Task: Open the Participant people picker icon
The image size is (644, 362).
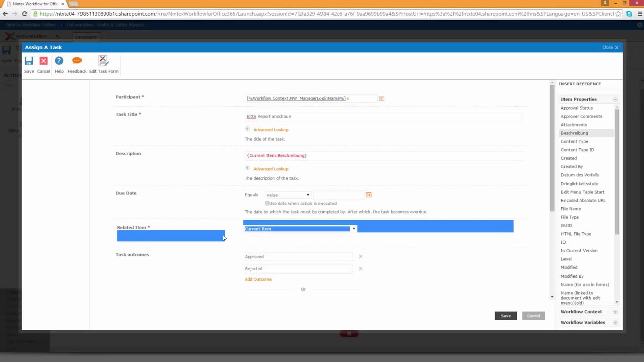Action: (x=381, y=98)
